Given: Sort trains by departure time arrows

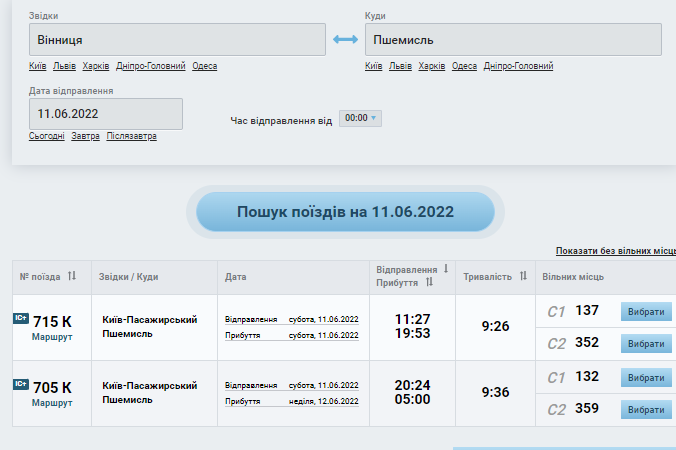Looking at the screenshot, I should point(444,269).
